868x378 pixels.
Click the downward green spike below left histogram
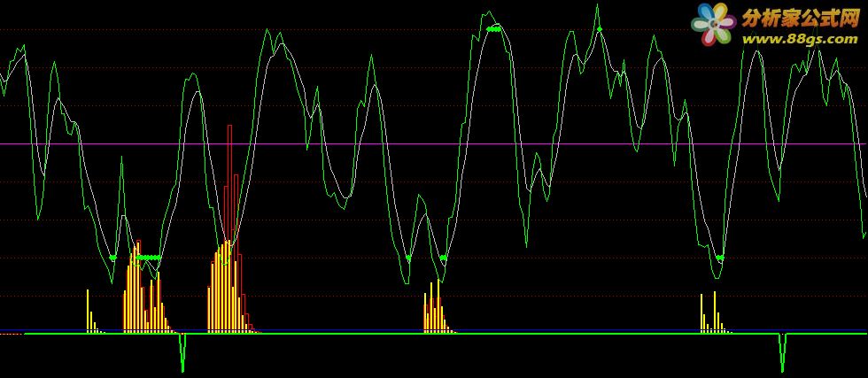[x=182, y=352]
